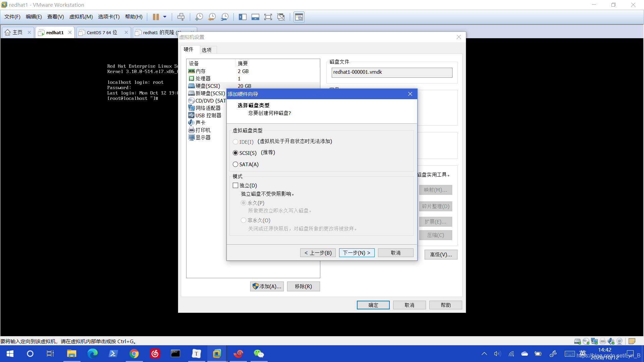Open the 选项卡(T) menu

click(x=109, y=17)
